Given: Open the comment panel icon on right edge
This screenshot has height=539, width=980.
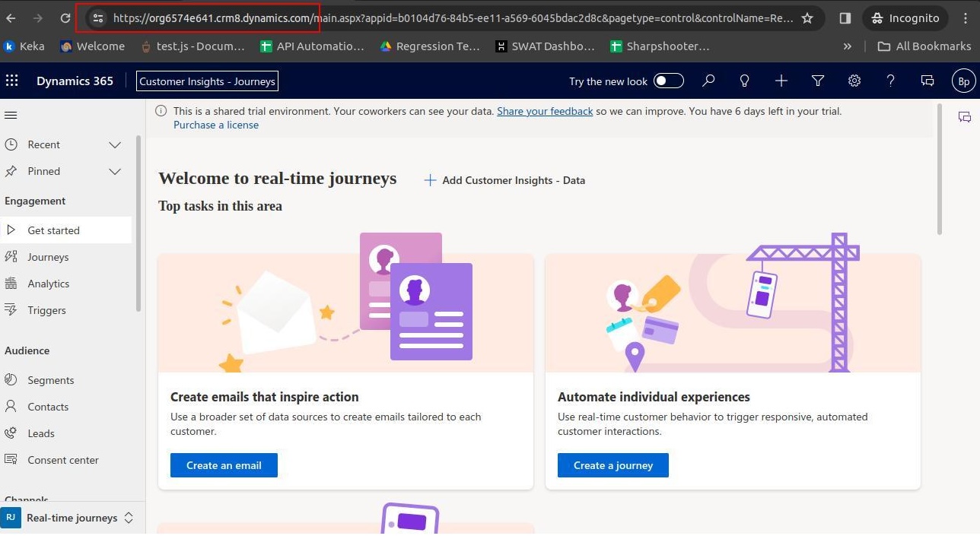Looking at the screenshot, I should 965,117.
